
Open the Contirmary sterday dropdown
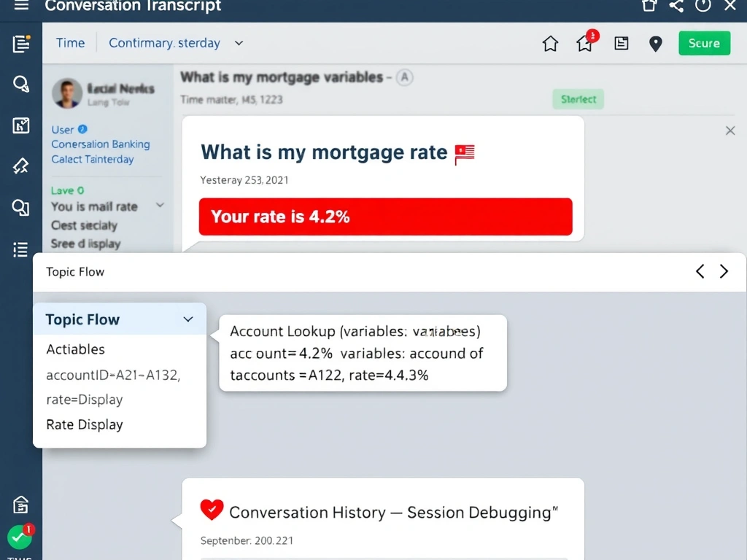[176, 43]
